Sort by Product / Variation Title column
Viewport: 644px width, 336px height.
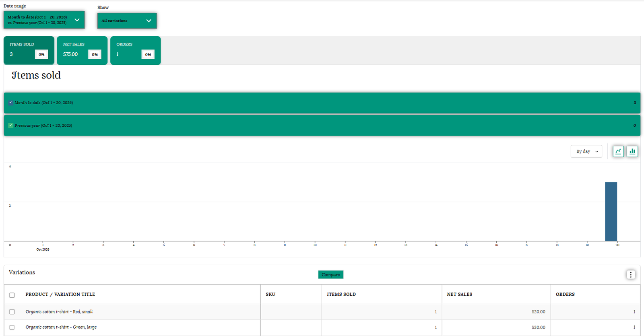60,295
